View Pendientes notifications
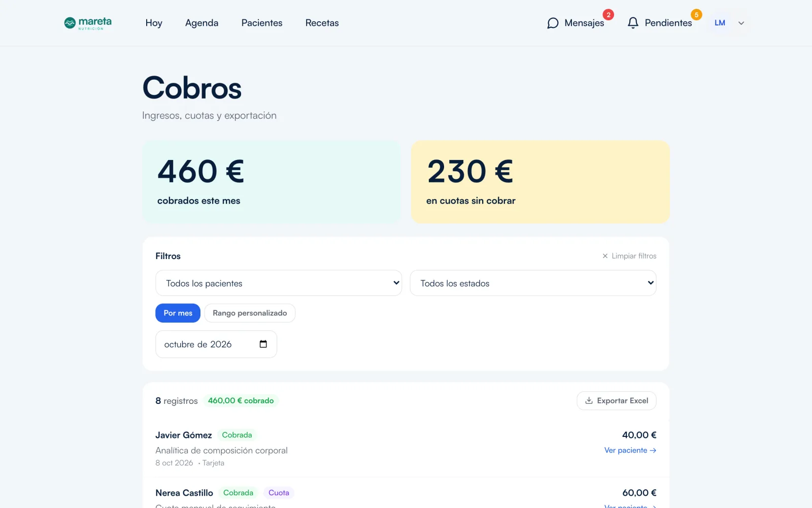812x508 pixels. click(x=660, y=23)
